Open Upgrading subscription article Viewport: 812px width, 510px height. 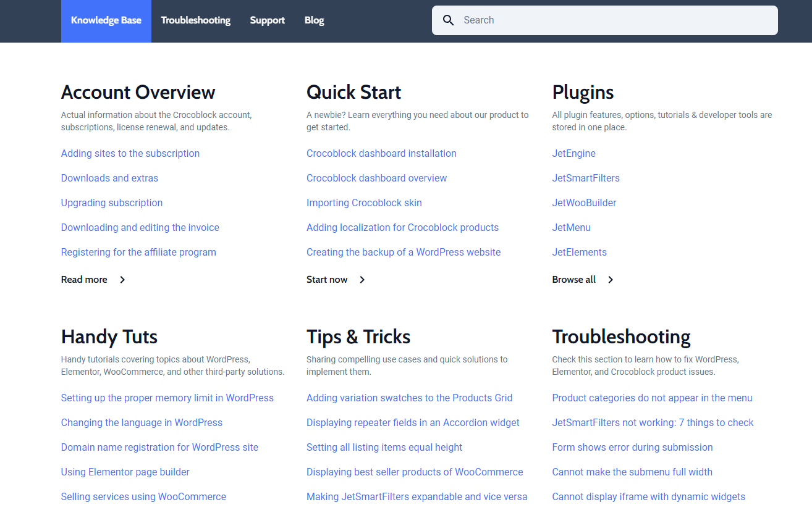[112, 203]
